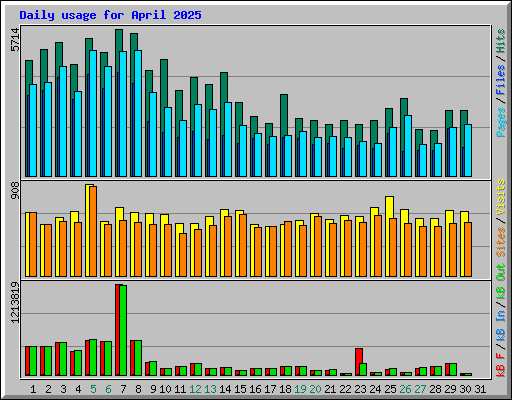Click the top axis value 5714

[x=15, y=40]
